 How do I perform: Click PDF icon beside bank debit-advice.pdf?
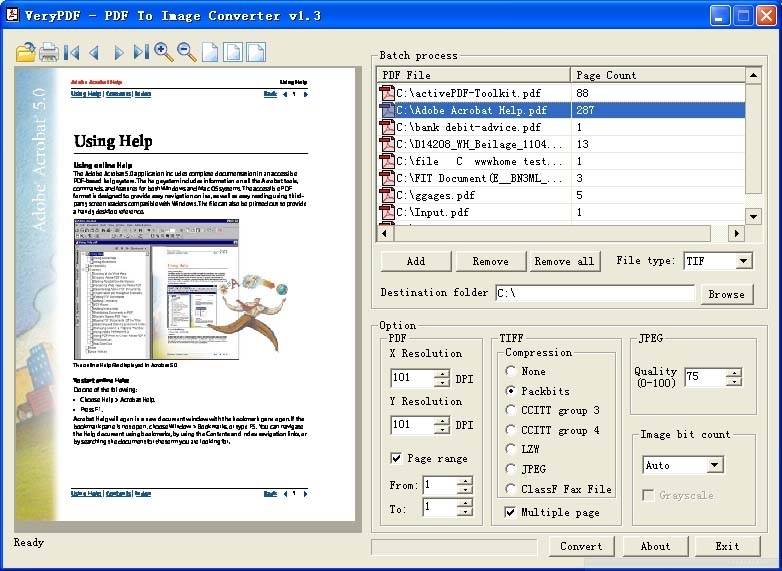387,127
